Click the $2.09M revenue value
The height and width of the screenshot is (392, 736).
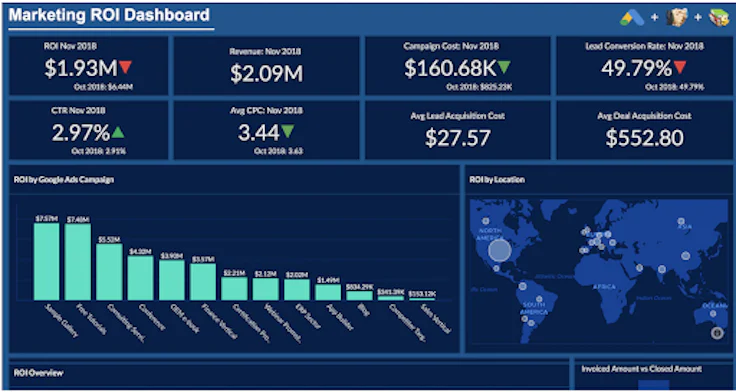(267, 74)
